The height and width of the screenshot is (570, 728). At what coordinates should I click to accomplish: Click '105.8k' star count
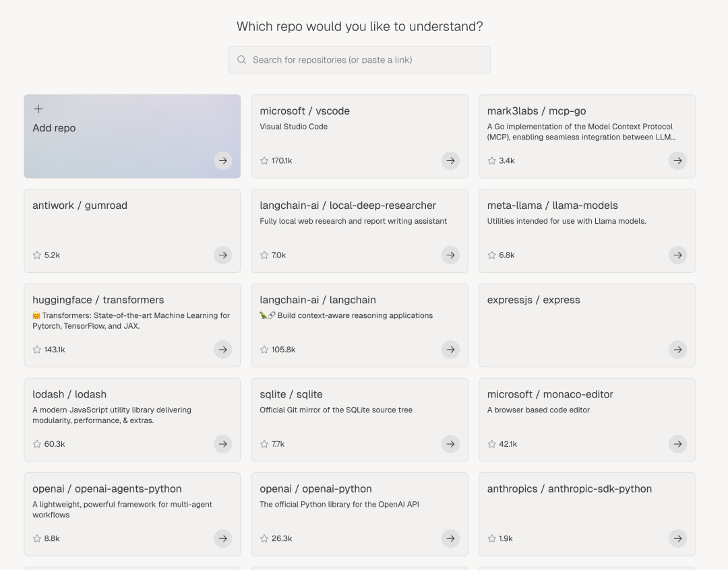click(x=283, y=350)
